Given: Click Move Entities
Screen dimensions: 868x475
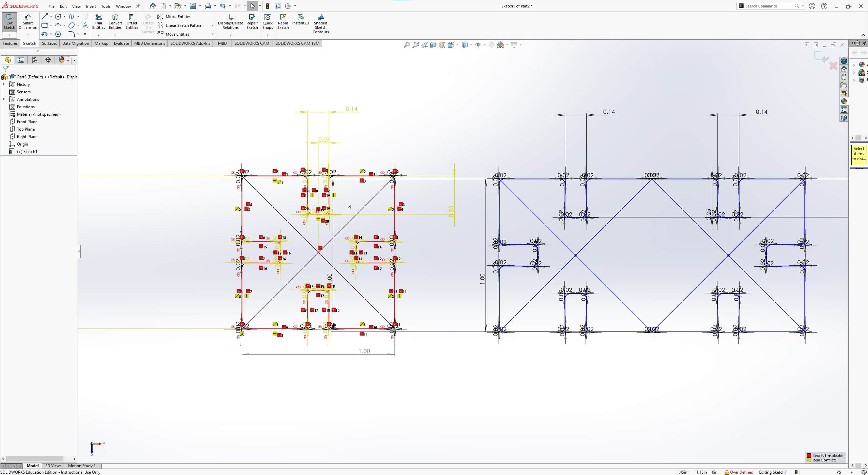Looking at the screenshot, I should tap(173, 34).
